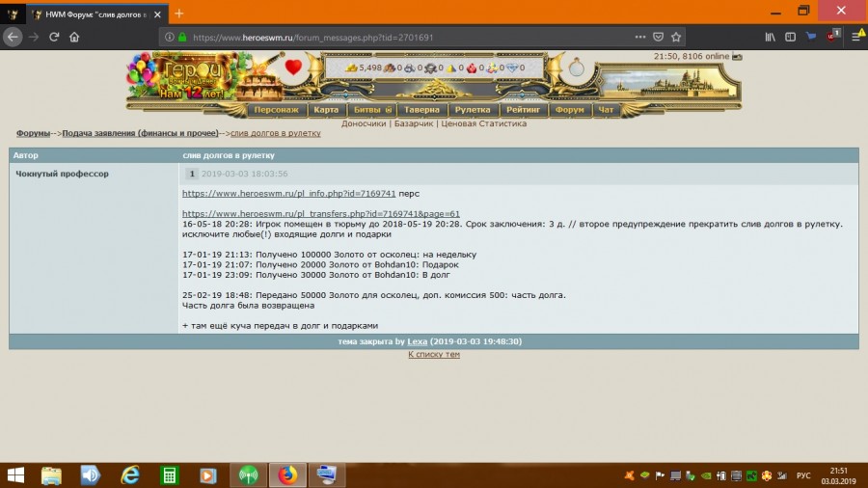This screenshot has width=868, height=488.
Task: Open the Windows Start menu
Action: click(16, 474)
